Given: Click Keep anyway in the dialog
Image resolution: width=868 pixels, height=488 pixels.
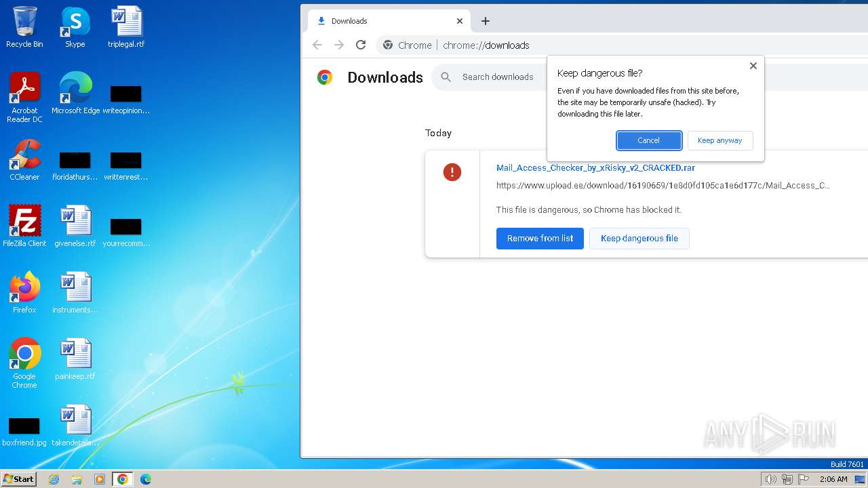Looking at the screenshot, I should [x=720, y=140].
